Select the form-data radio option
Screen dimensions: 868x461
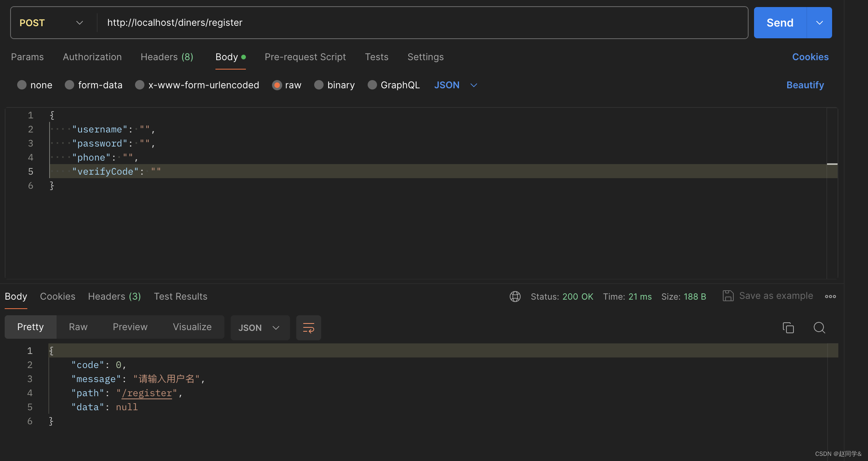(69, 85)
